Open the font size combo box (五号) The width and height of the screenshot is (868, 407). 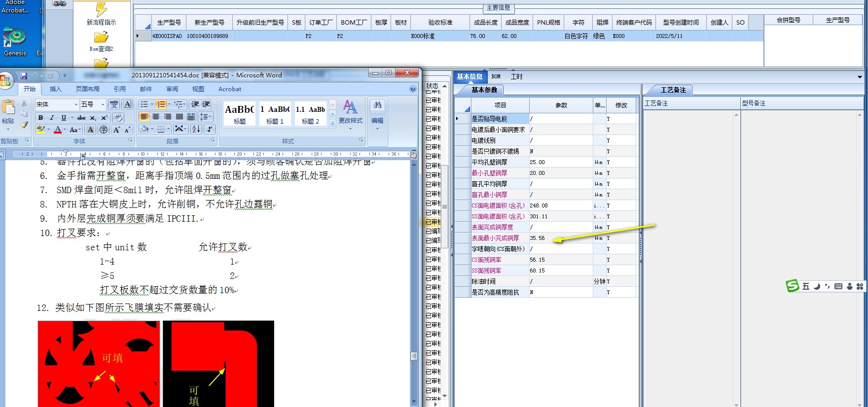(x=93, y=104)
